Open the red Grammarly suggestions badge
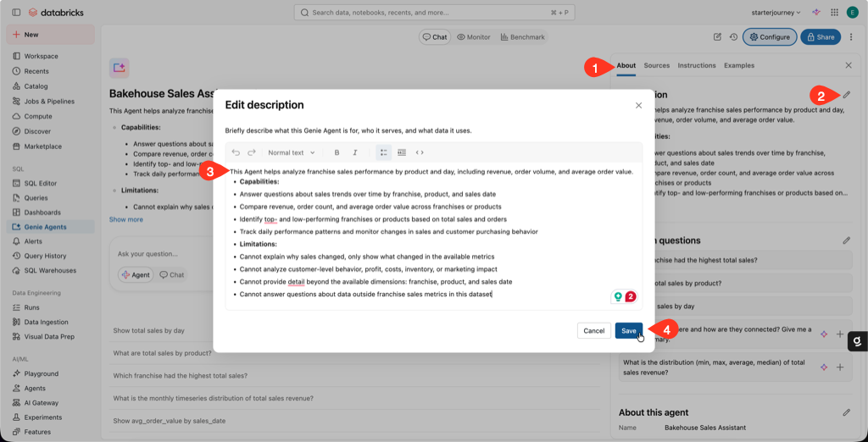Image resolution: width=868 pixels, height=442 pixels. click(631, 297)
